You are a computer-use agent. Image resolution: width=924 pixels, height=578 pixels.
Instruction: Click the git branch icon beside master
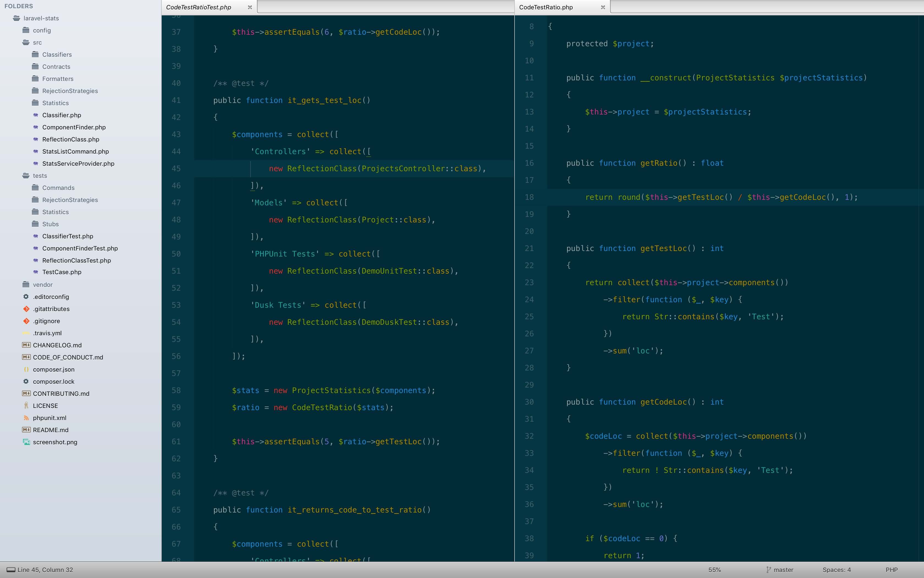pyautogui.click(x=769, y=569)
